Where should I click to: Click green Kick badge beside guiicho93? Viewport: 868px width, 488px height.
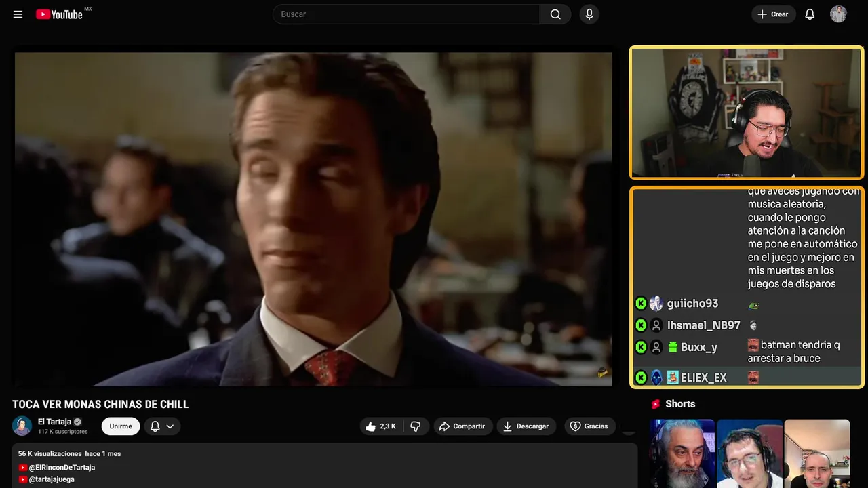pos(641,304)
